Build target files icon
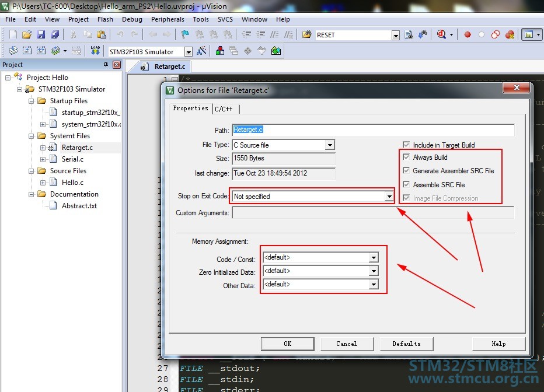544x392 pixels. pos(27,51)
